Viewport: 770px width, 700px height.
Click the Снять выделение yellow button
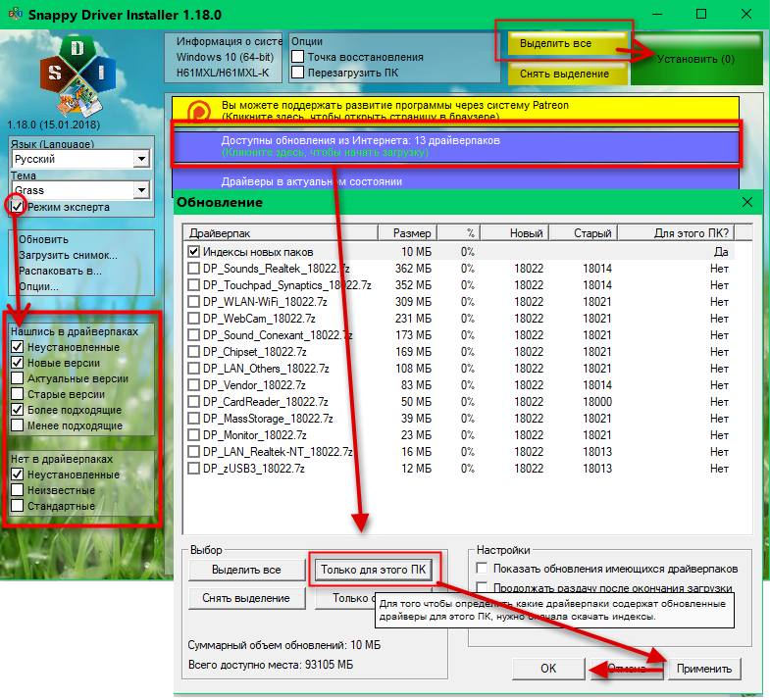pos(567,74)
